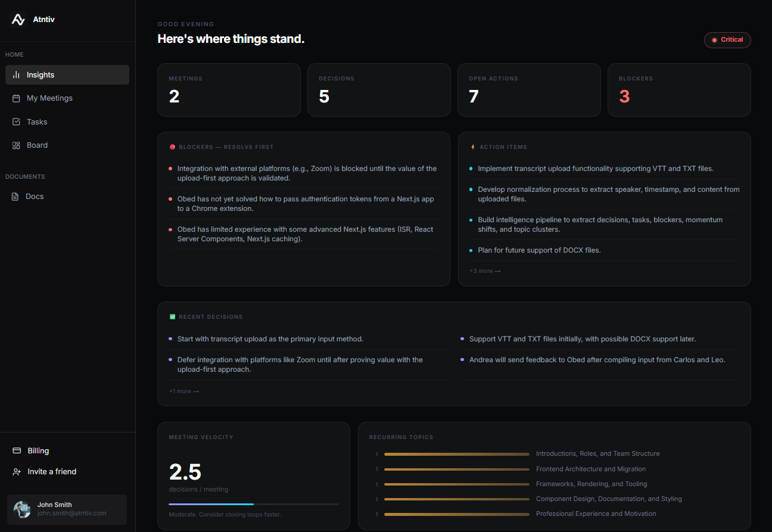
Task: Click the person icon beside Invite a friend
Action: 17,471
